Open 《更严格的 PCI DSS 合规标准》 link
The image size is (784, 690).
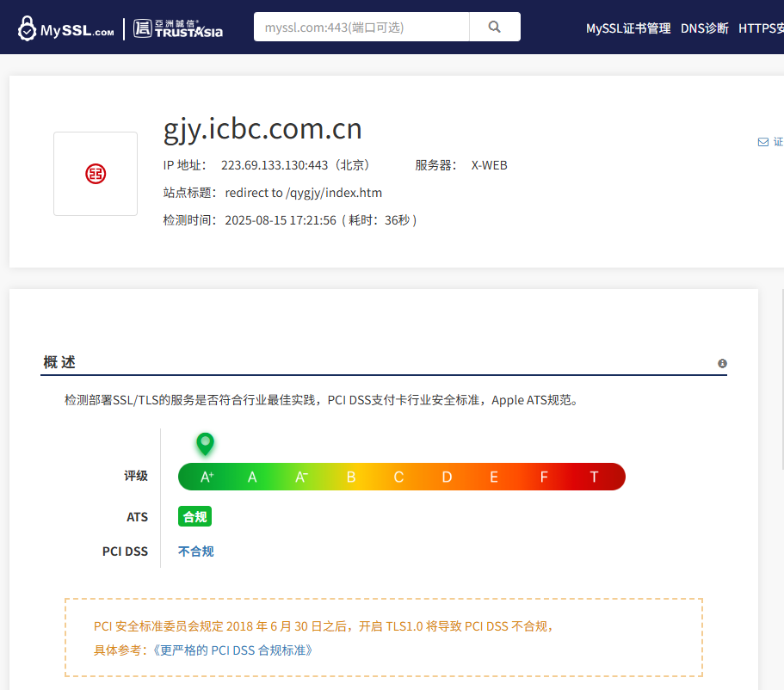tap(232, 650)
